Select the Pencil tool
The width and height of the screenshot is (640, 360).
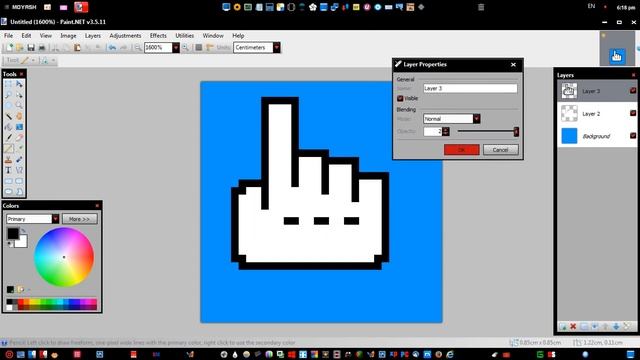(9, 149)
